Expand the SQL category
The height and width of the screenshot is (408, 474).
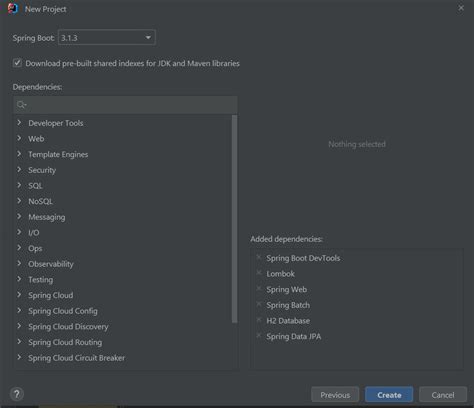click(19, 185)
